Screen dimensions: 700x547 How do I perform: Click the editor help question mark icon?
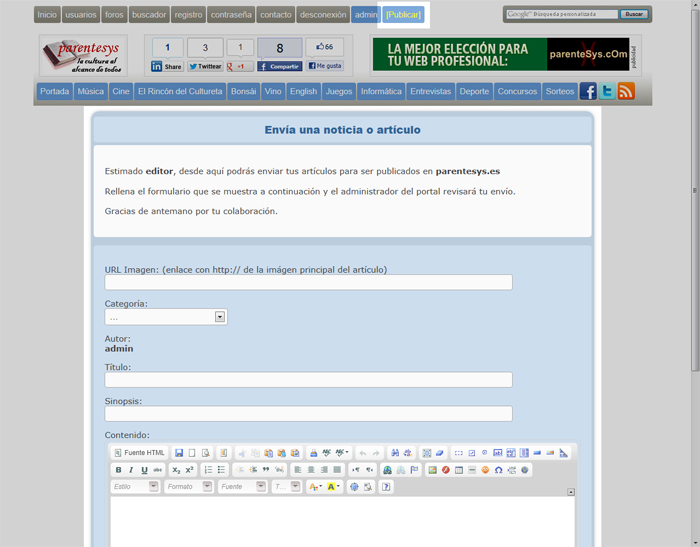point(386,487)
